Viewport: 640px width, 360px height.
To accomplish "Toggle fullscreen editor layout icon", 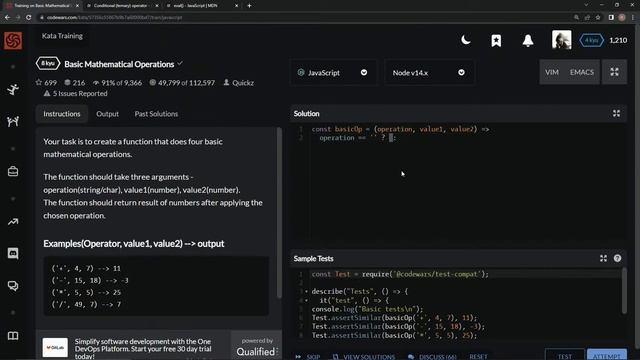I will tap(614, 72).
